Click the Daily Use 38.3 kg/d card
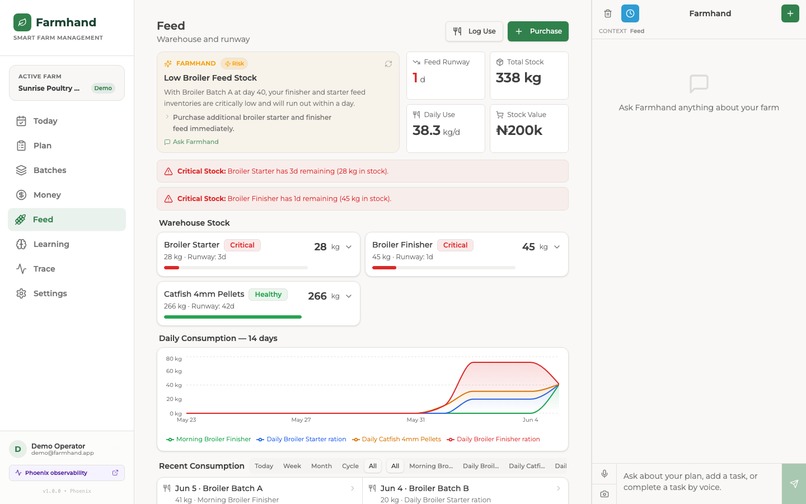Screen dimensions: 806x504 [x=446, y=129]
